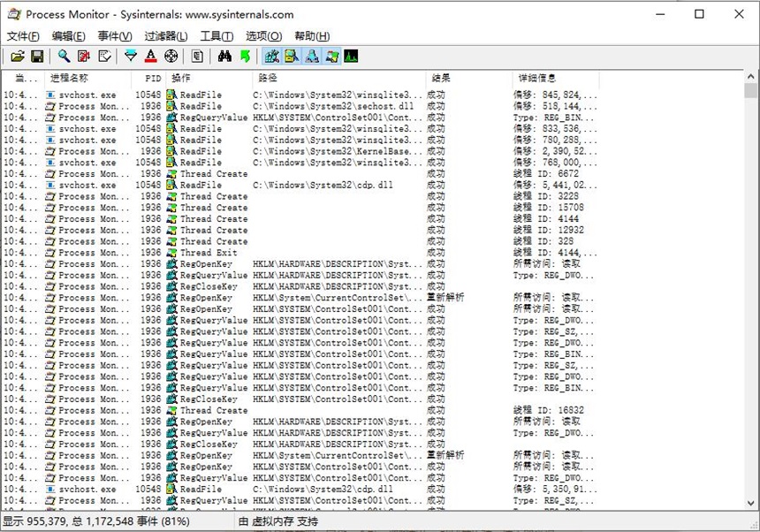Click the time-of-day column header 当...
The width and height of the screenshot is (760, 532).
click(23, 78)
